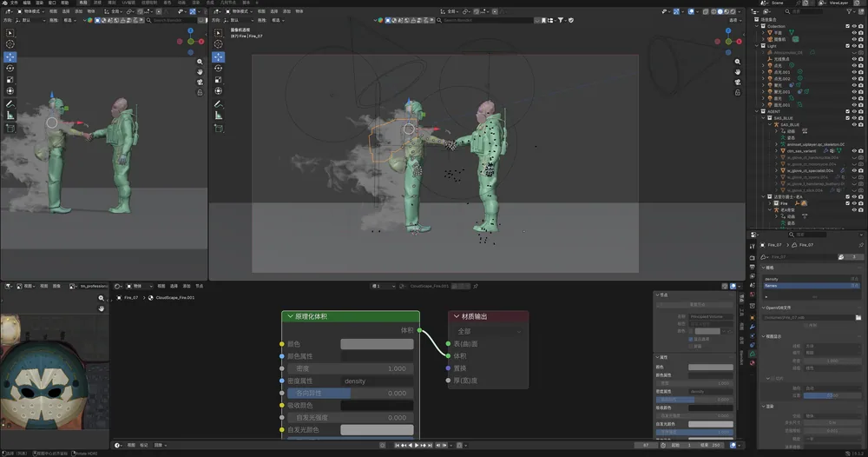Collapse the OpenVDB文件 panel
Viewport: 868px width, 457px height.
764,308
